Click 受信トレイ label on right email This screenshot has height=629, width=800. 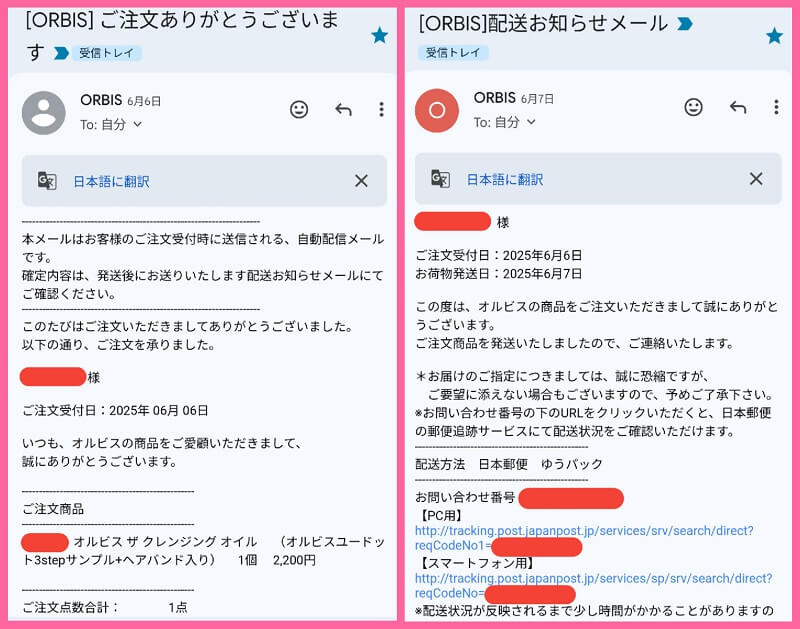pos(453,53)
